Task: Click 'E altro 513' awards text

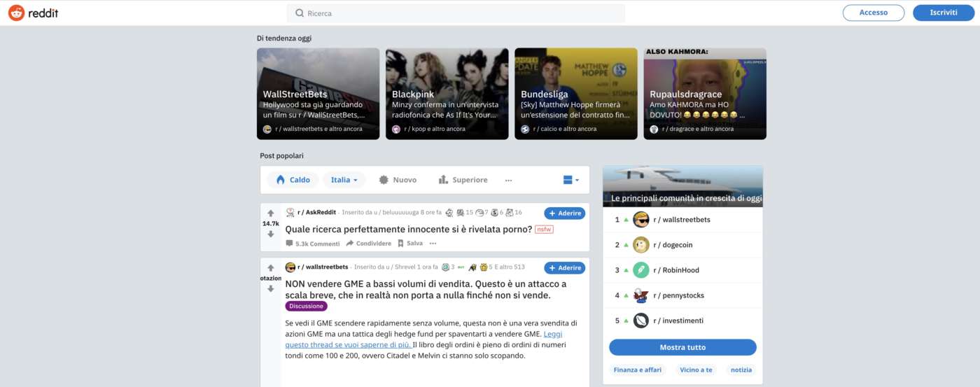Action: (x=510, y=267)
